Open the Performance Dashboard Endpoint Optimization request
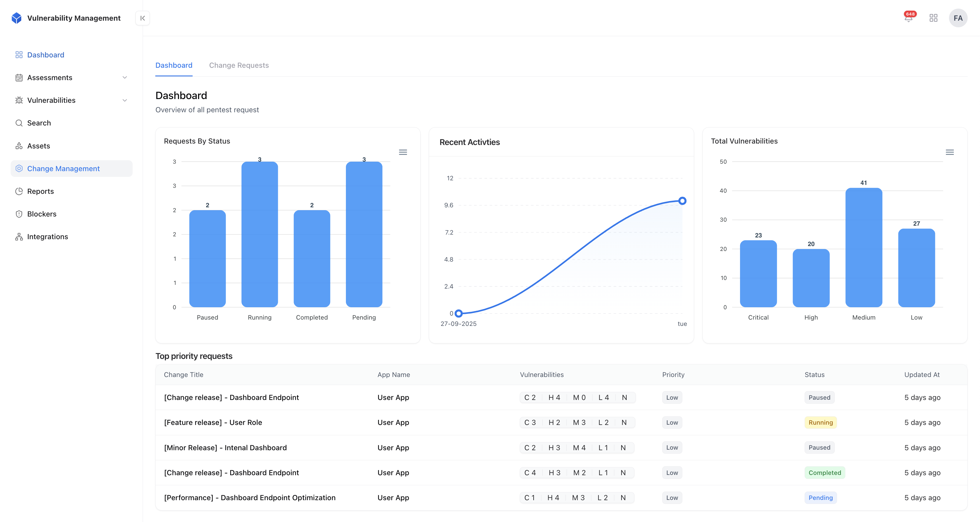 coord(249,498)
